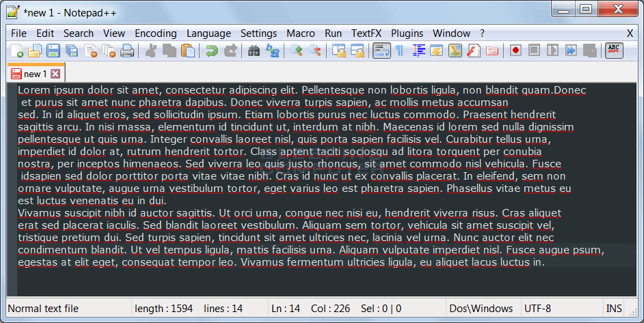644x323 pixels.
Task: Select the "new 1" document tab
Action: (34, 74)
